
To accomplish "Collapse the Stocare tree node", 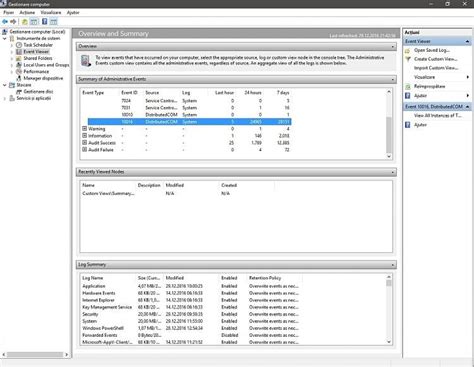I will coord(5,85).
